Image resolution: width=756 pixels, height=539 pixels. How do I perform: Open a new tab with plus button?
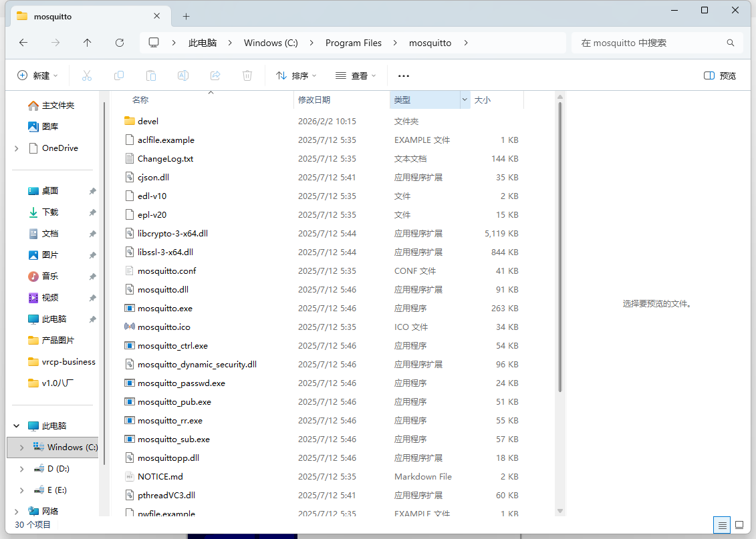[186, 17]
